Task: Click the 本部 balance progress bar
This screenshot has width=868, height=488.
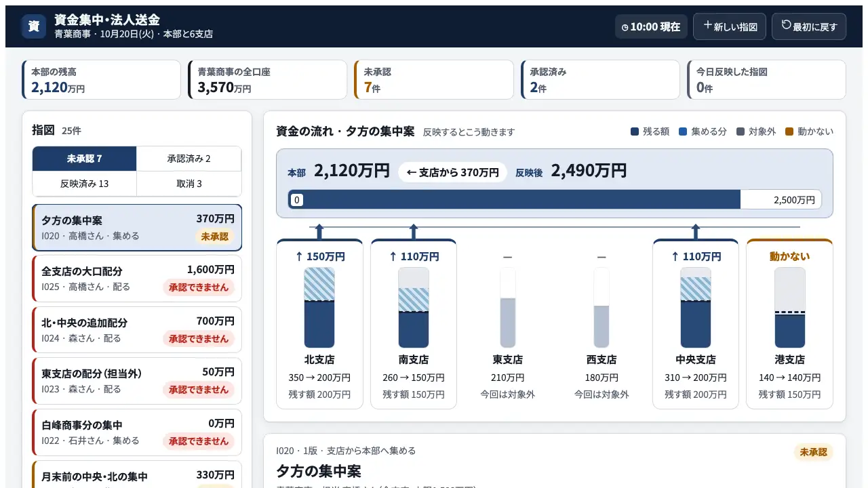Action: pyautogui.click(x=555, y=199)
